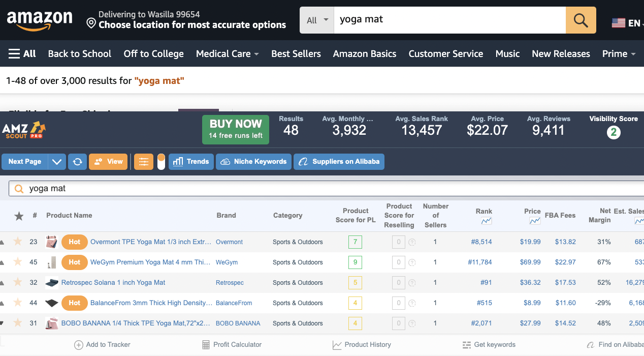Click Visibility Score badge 2
Image resolution: width=644 pixels, height=356 pixels.
click(x=614, y=133)
